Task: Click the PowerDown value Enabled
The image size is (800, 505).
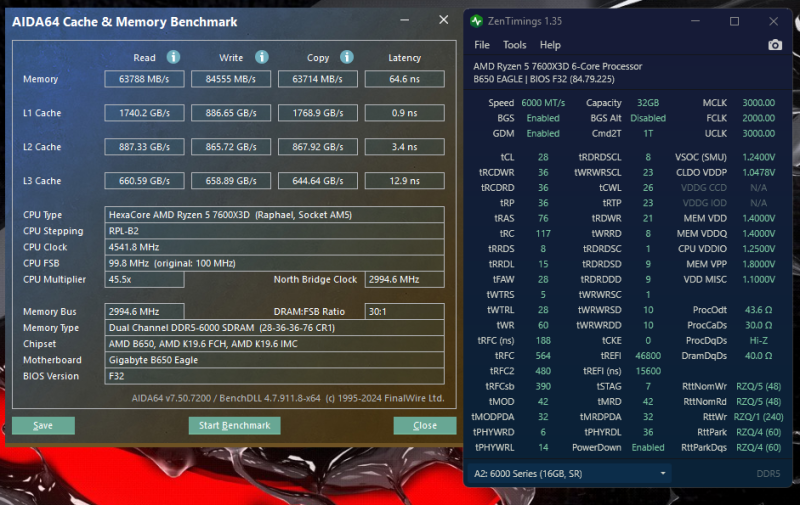Action: (648, 447)
